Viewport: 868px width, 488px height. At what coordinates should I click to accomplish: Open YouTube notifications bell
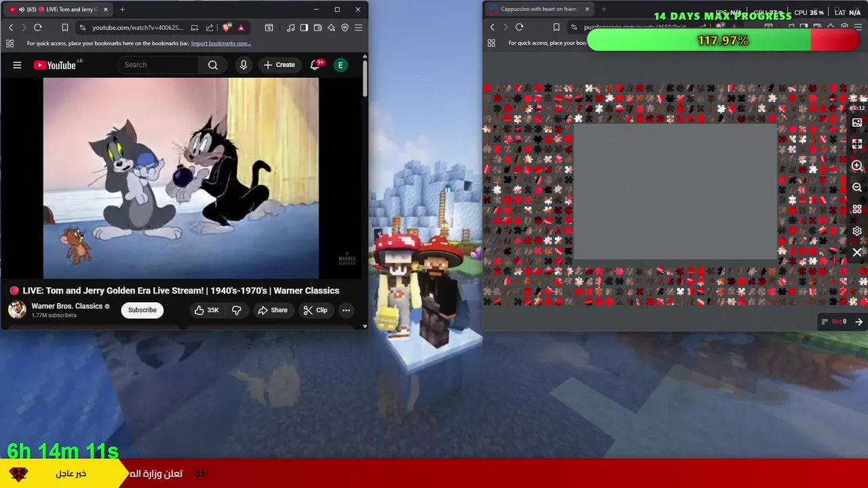[x=315, y=65]
